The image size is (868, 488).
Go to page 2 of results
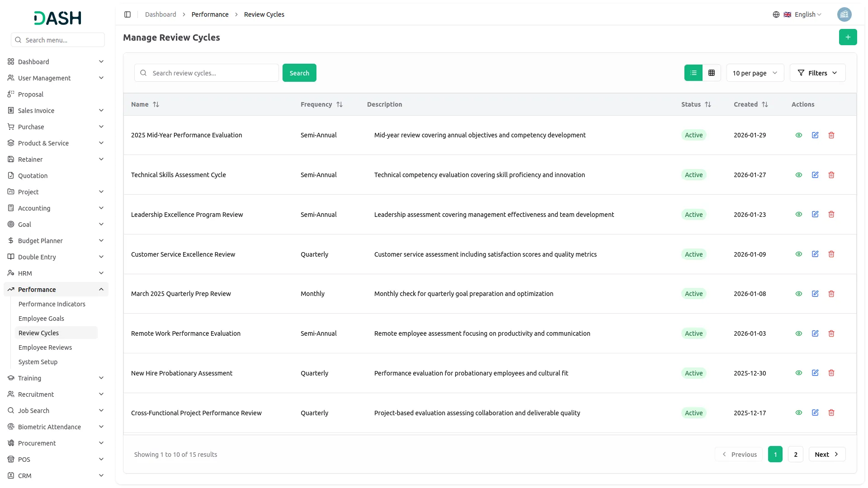[x=795, y=454]
